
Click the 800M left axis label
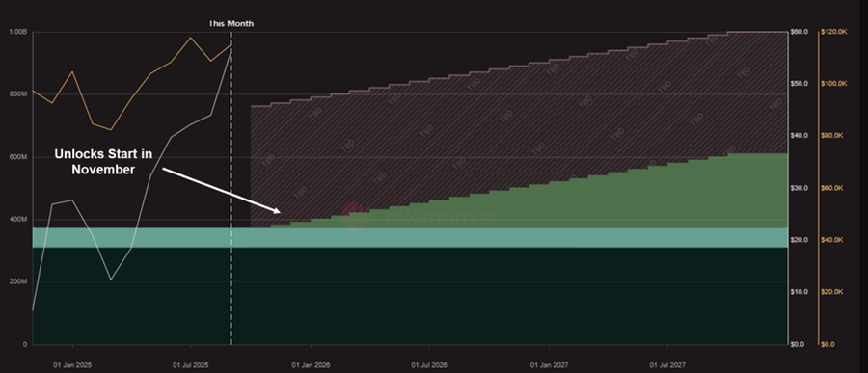(x=17, y=94)
